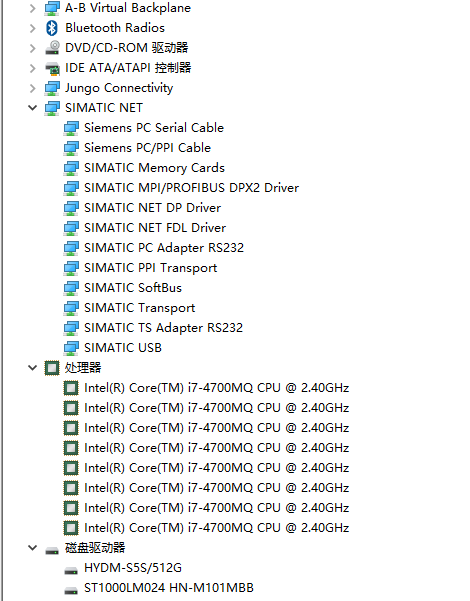Viewport: 470px width, 601px height.
Task: Collapse the 磁盘驱动器 node
Action: click(x=33, y=548)
